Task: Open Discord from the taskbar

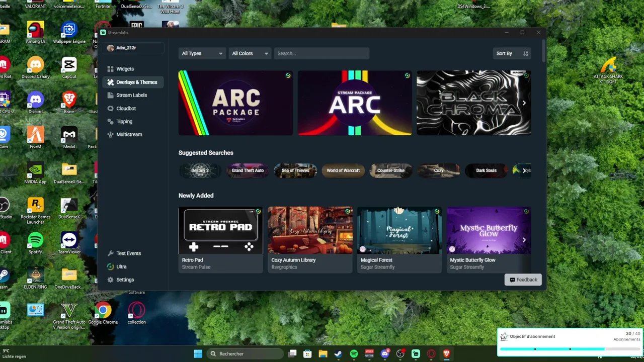Action: [x=385, y=354]
